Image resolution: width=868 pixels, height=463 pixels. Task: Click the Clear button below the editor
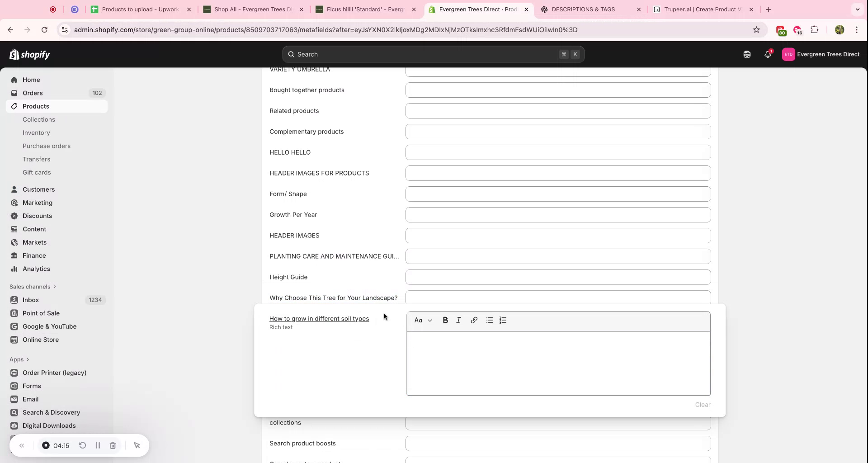coord(703,405)
